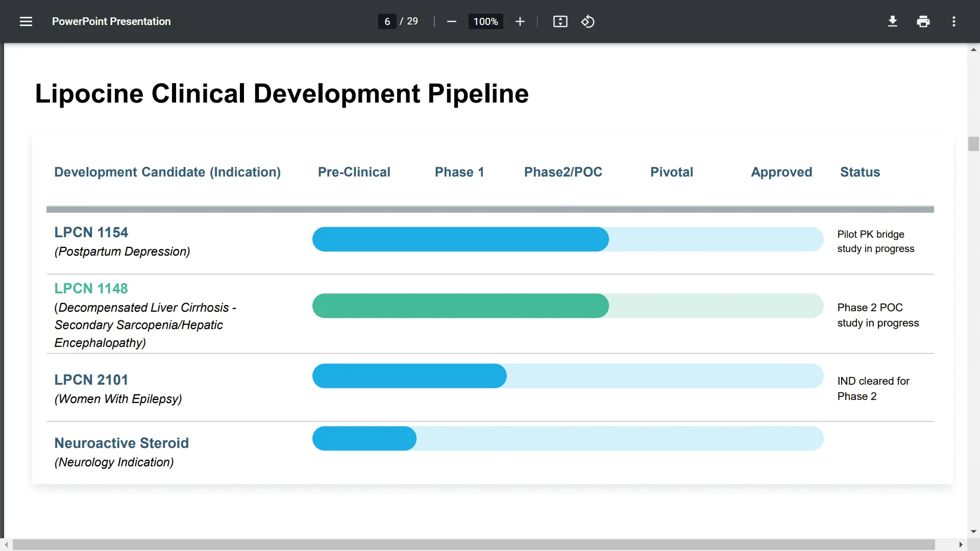Click the Neuroactive Steroid progress bar
The image size is (980, 551).
pyautogui.click(x=364, y=438)
